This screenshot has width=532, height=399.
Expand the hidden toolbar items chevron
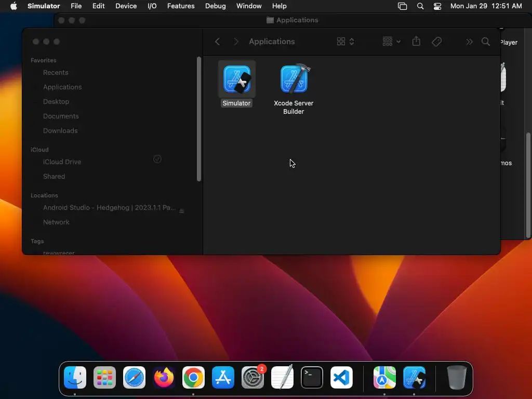(x=469, y=42)
